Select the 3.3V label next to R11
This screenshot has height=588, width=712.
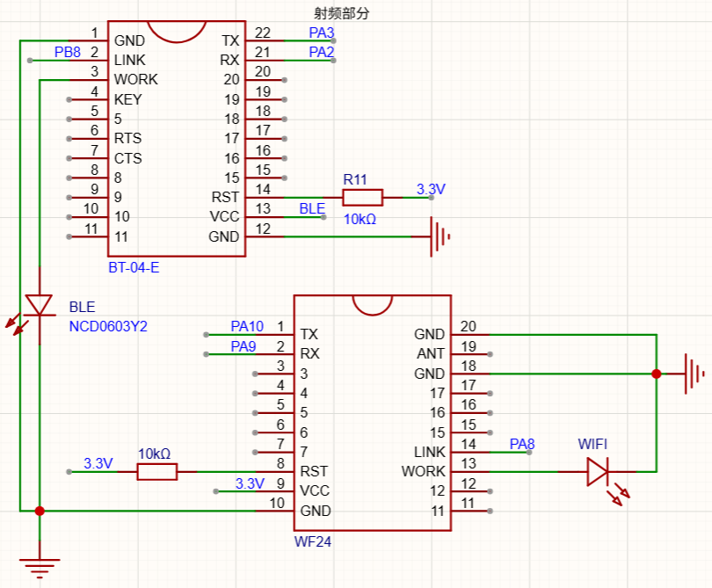[x=431, y=189]
